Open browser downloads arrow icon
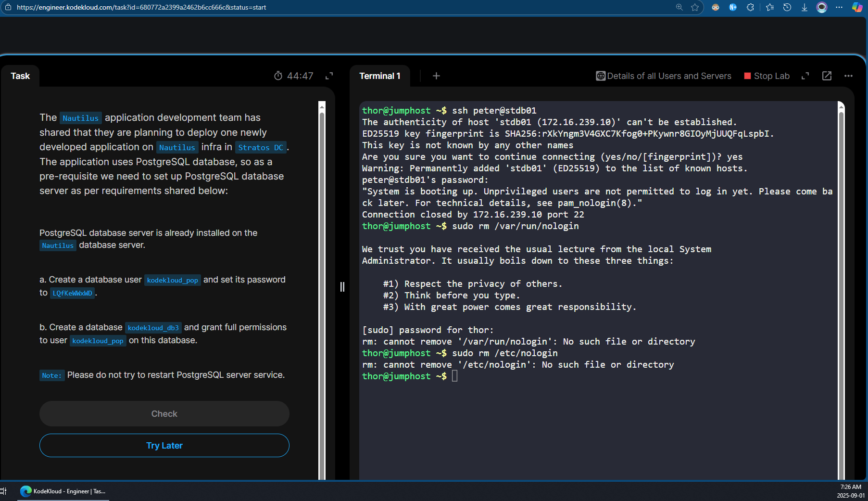Viewport: 868px width, 501px height. pyautogui.click(x=804, y=7)
